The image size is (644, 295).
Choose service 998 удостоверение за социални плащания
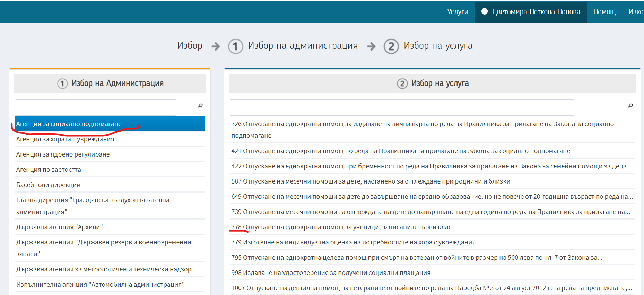[x=432, y=272]
